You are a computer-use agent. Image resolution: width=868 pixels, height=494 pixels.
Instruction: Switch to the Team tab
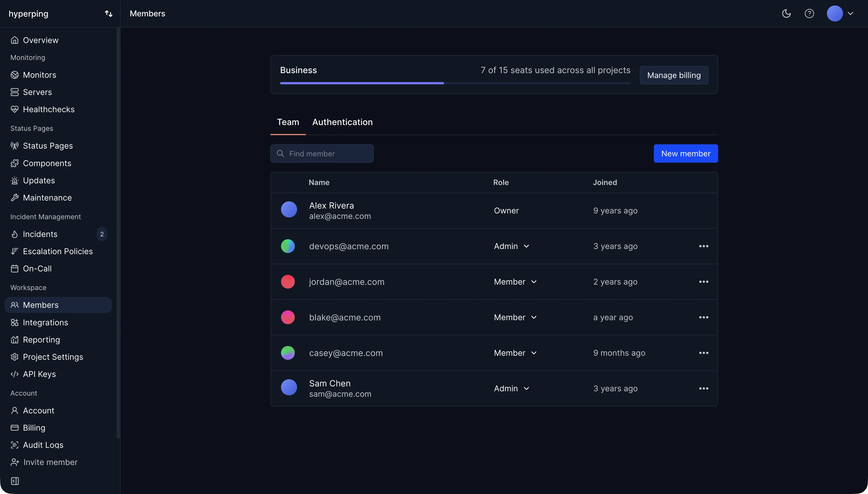[288, 122]
